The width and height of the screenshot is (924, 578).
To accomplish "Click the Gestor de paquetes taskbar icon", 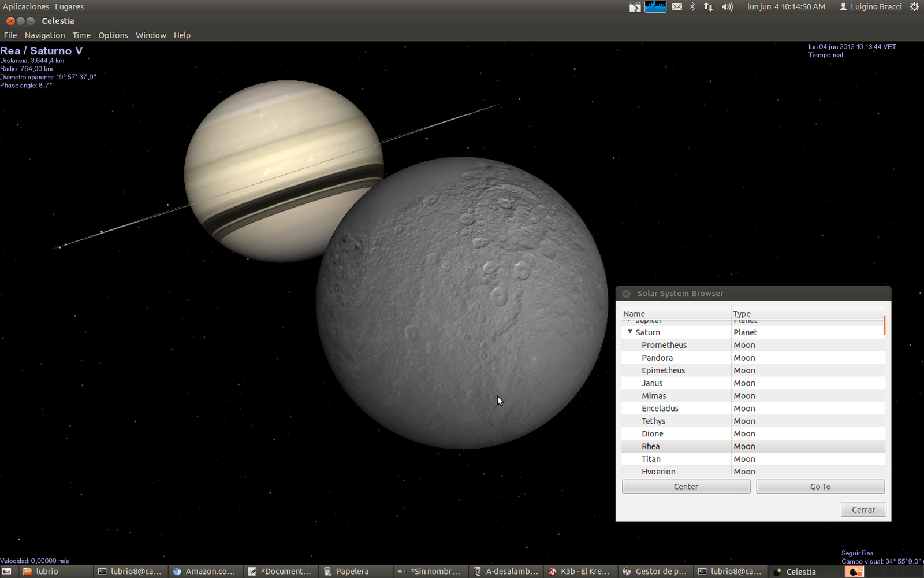I will pyautogui.click(x=655, y=571).
